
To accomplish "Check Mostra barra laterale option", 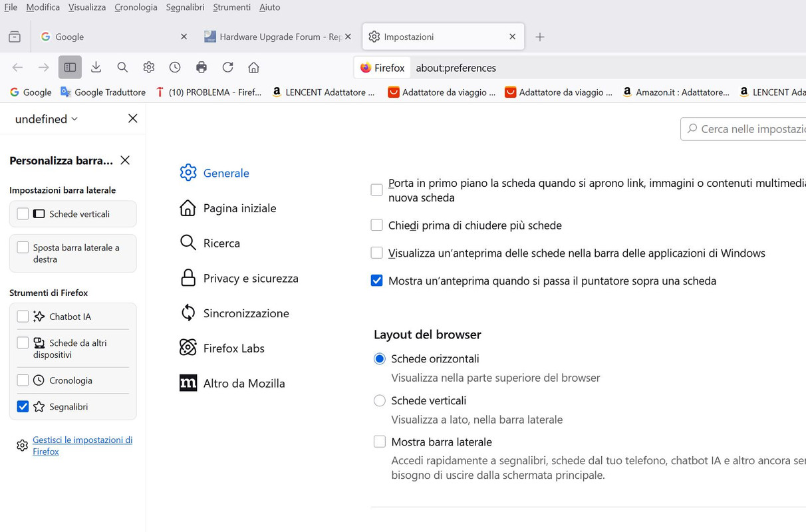I will 380,442.
